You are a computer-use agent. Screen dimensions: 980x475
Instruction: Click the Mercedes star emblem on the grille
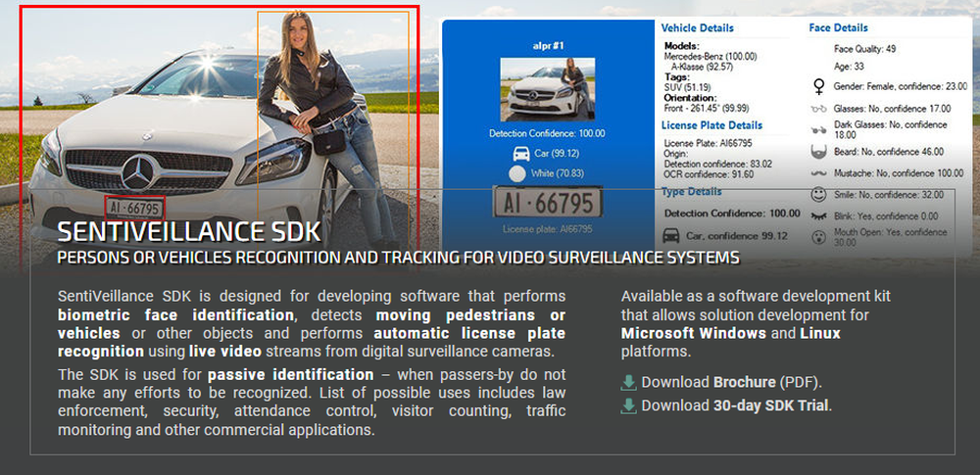click(139, 173)
